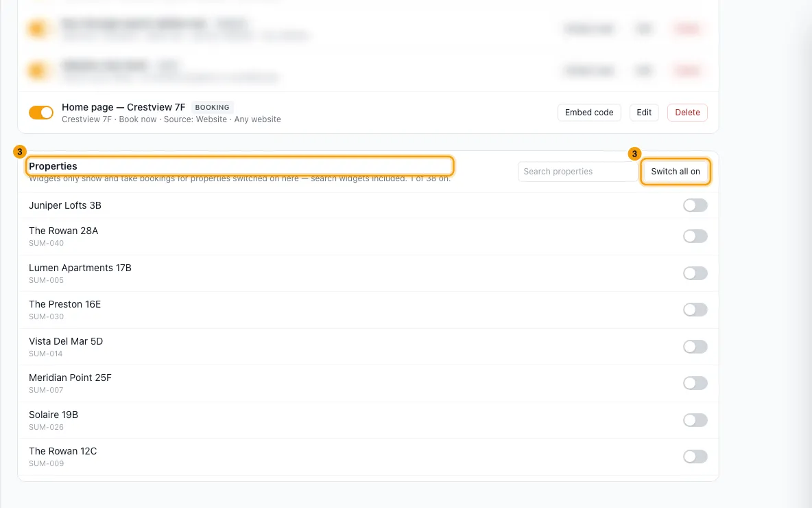Click the SUM-040 property code
This screenshot has height=508, width=812.
(x=46, y=243)
